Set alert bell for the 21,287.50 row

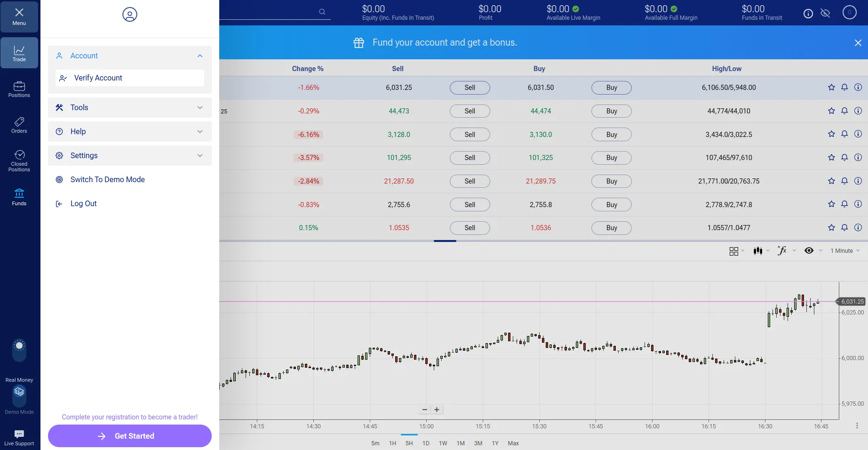click(844, 181)
